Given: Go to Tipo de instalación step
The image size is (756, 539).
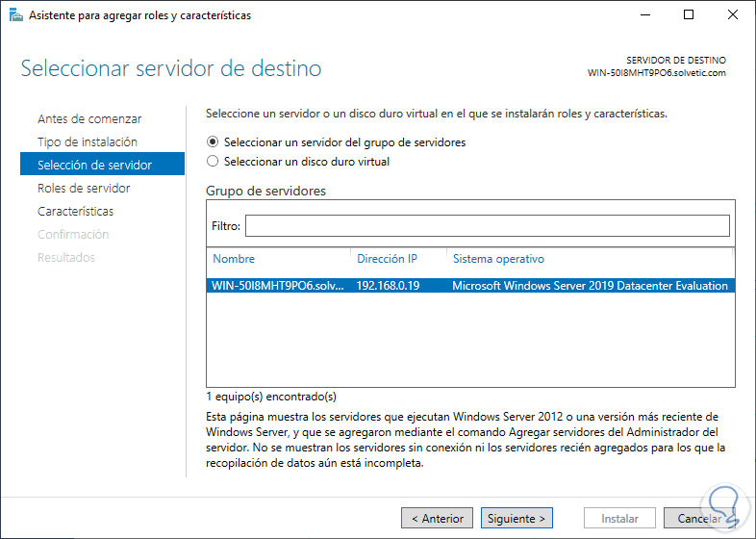Looking at the screenshot, I should pyautogui.click(x=88, y=142).
